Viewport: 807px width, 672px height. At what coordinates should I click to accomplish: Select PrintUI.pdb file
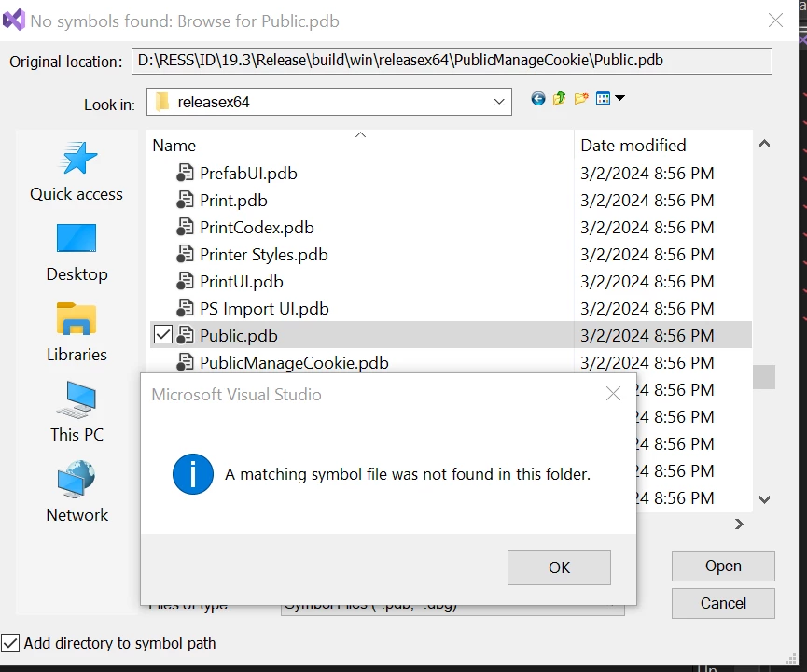(x=242, y=282)
